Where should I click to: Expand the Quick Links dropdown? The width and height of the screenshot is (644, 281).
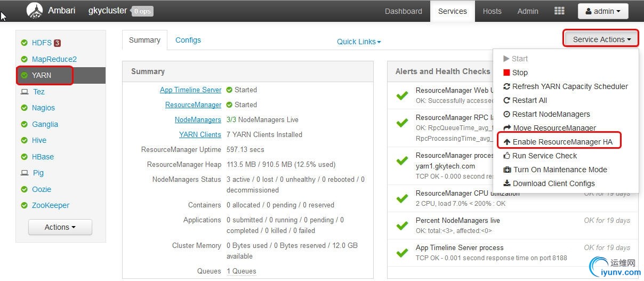(359, 42)
